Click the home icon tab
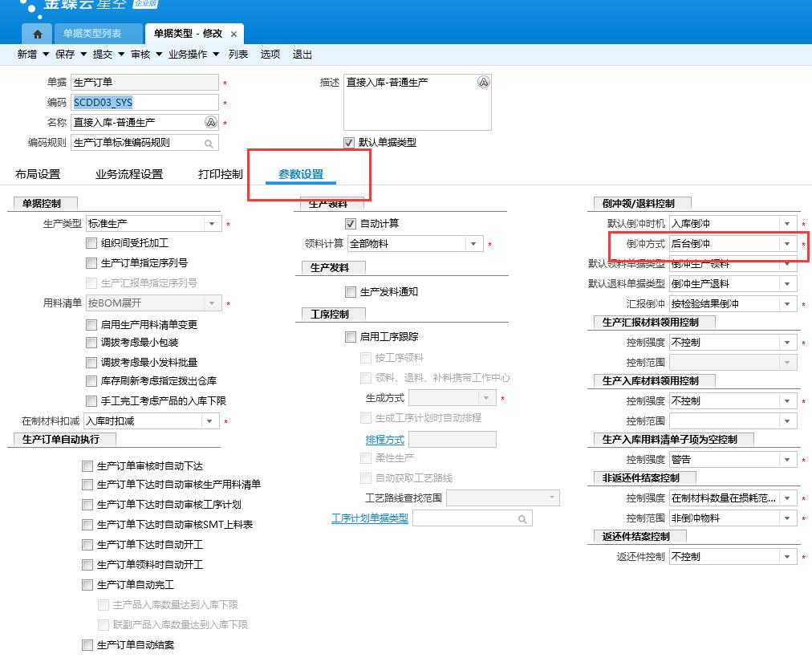 pos(37,35)
